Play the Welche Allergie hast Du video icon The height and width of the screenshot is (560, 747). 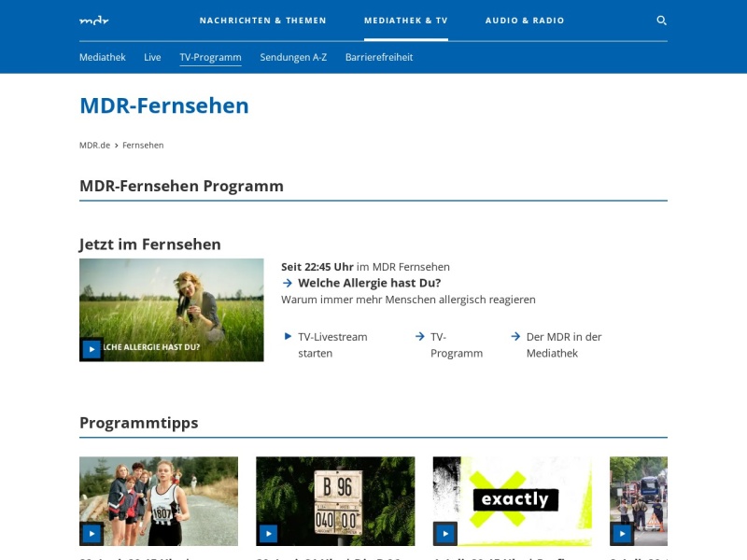92,349
